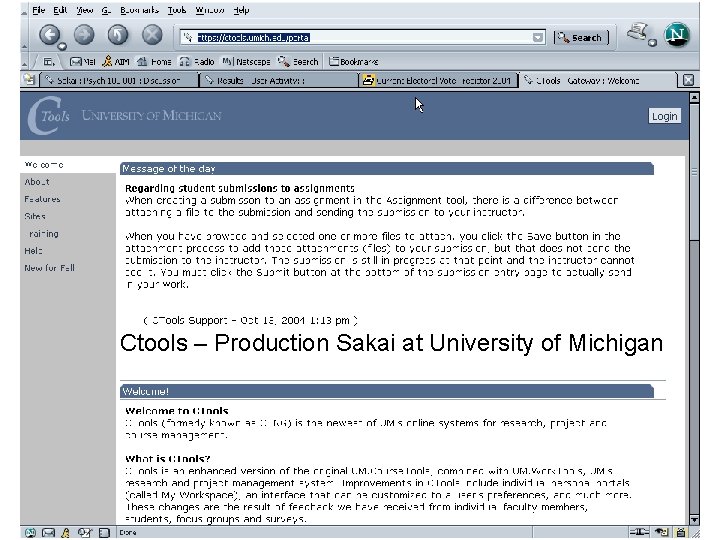Open the Go menu
720x540 pixels.
[106, 10]
